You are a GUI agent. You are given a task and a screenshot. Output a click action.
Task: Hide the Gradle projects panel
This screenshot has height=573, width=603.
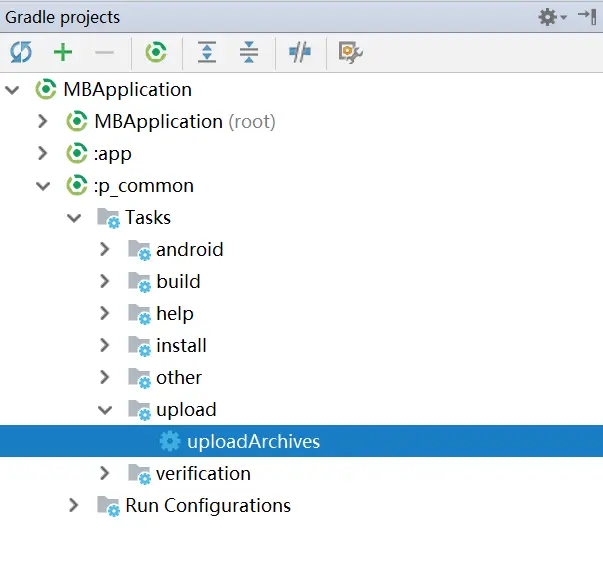[x=587, y=17]
